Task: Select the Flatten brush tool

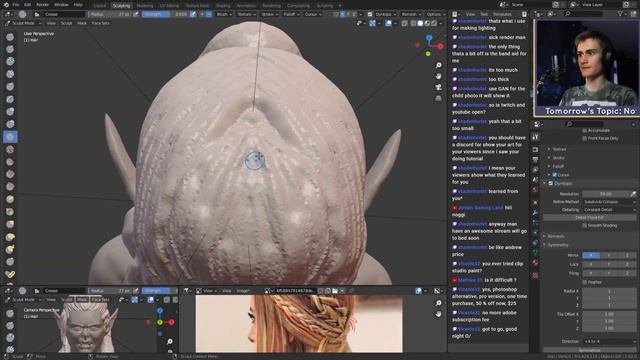Action: (10, 162)
